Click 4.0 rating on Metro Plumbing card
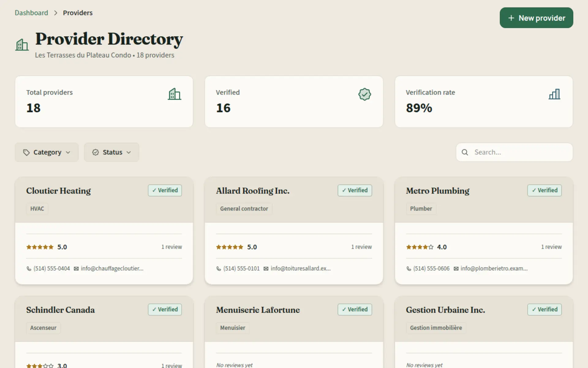 tap(442, 247)
